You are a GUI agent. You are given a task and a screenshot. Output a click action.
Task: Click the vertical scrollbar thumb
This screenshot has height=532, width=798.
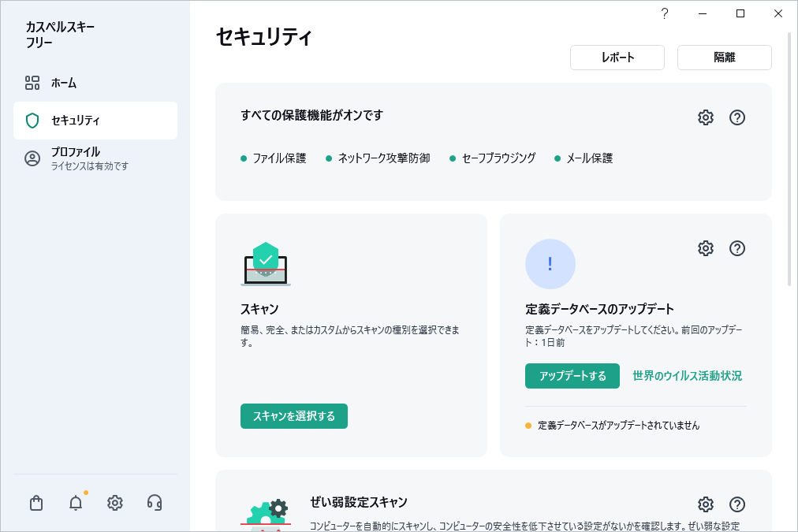(789, 158)
